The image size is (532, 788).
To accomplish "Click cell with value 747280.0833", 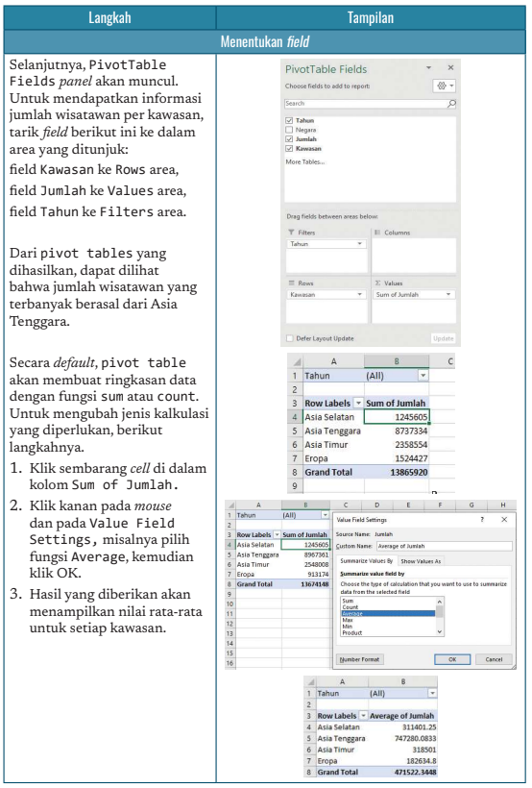I will click(x=403, y=738).
